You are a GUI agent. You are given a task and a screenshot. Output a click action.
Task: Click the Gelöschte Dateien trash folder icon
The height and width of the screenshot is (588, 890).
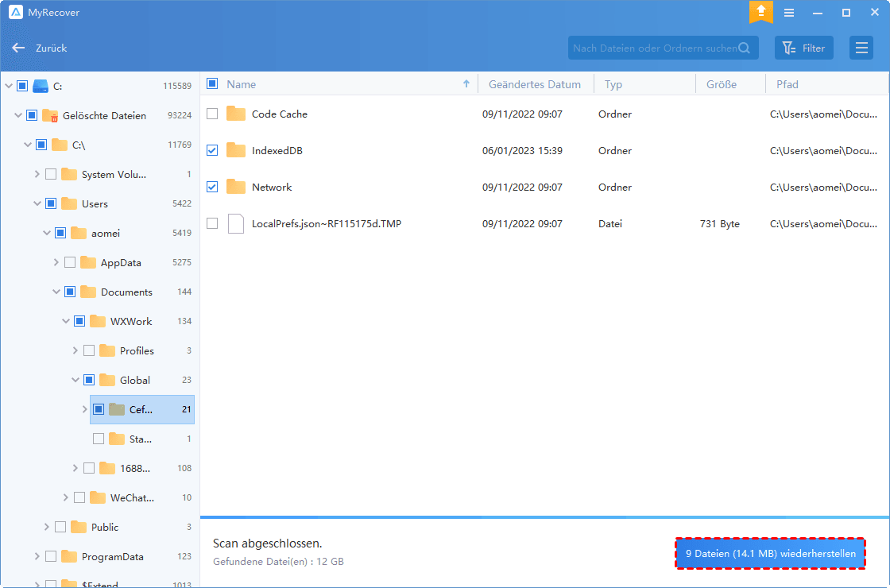click(50, 115)
